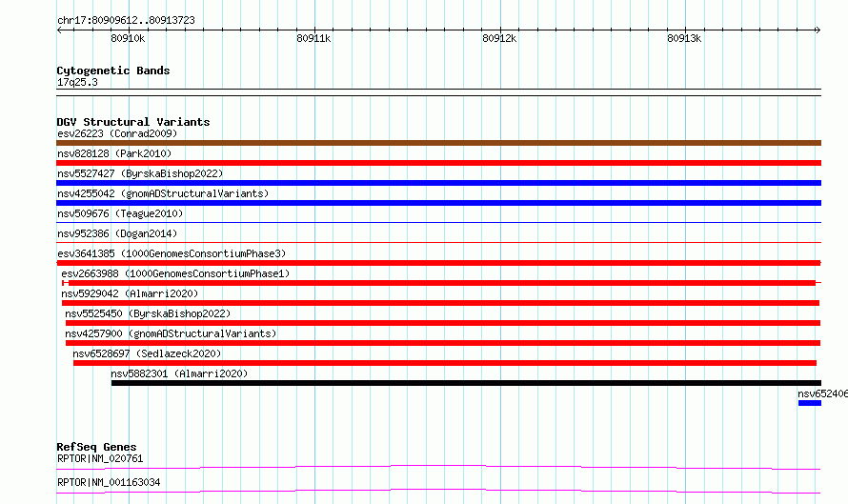The width and height of the screenshot is (848, 504).
Task: Select the small blue nsv652406 variant bar
Action: point(810,403)
